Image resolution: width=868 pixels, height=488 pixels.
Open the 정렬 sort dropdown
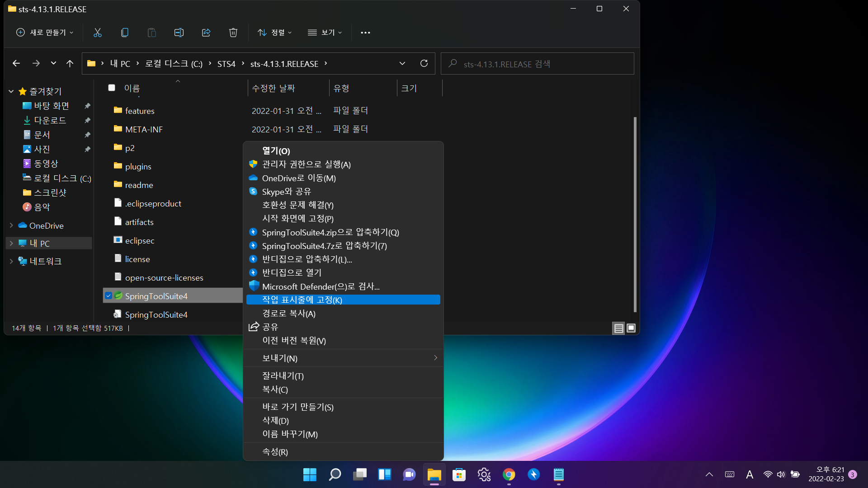click(275, 33)
